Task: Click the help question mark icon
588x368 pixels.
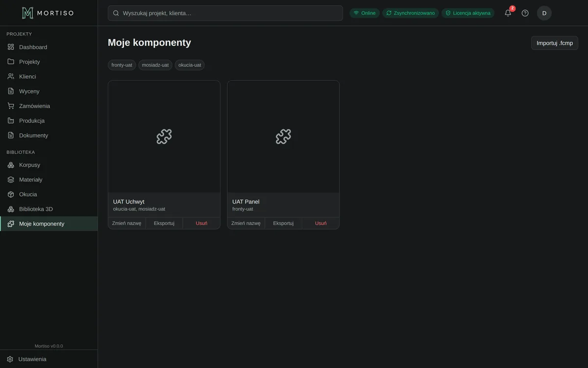Action: pyautogui.click(x=525, y=13)
